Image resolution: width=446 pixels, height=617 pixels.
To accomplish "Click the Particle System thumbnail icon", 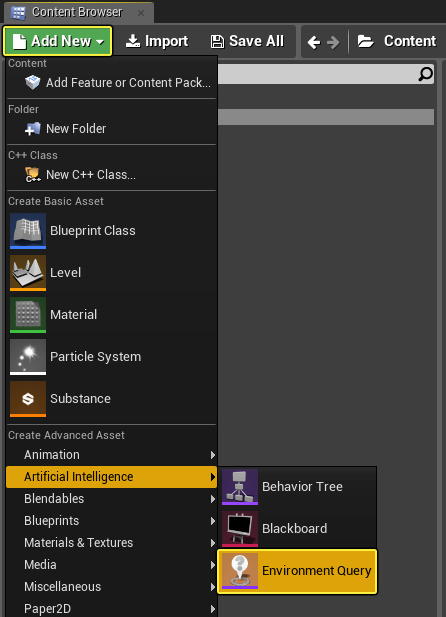I will click(x=28, y=357).
